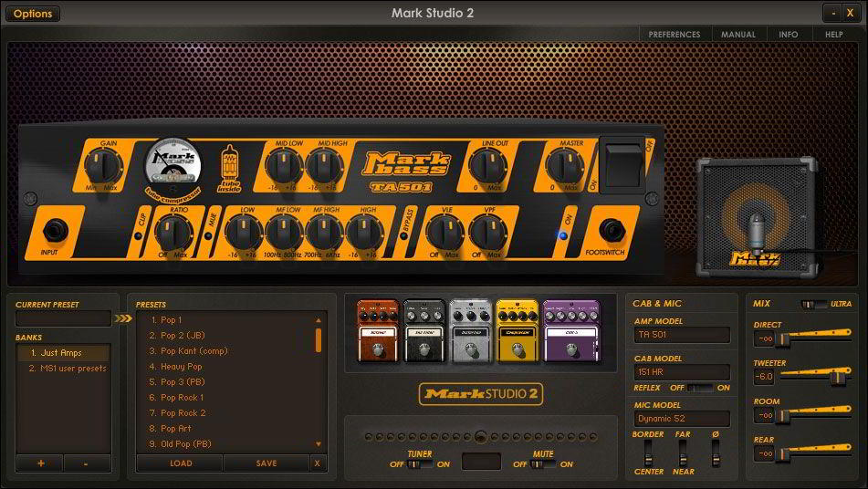Select the 'MS1 user presets' bank
Viewport: 868px width, 489px height.
tap(63, 369)
